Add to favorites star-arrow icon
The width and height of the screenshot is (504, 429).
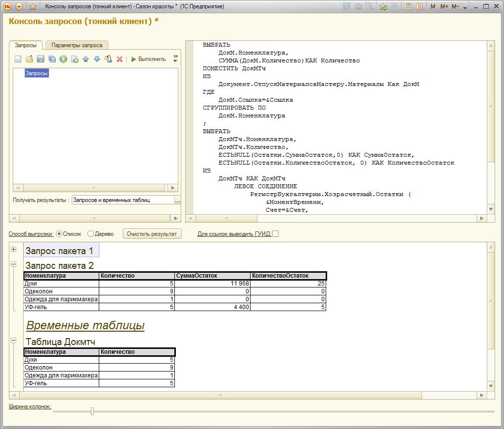(383, 6)
